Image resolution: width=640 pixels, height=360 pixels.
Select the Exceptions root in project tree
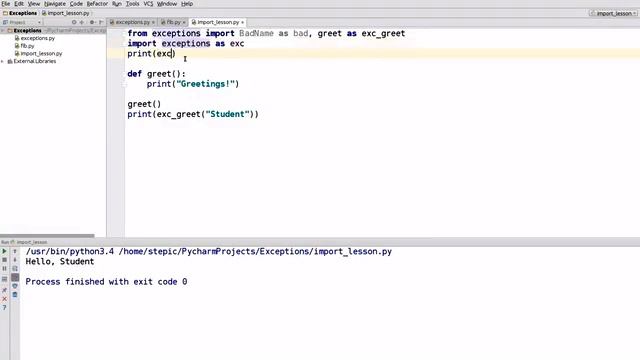(x=27, y=31)
